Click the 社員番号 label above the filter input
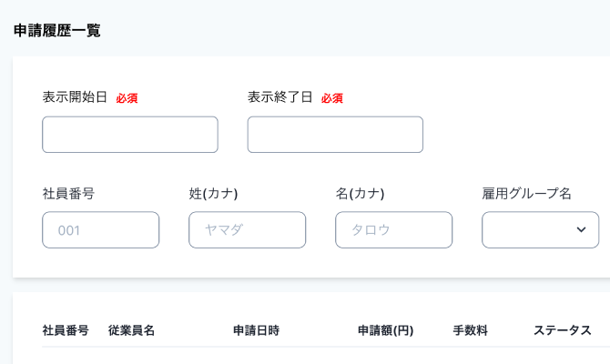Screen dimensions: 610x364 click(x=68, y=193)
